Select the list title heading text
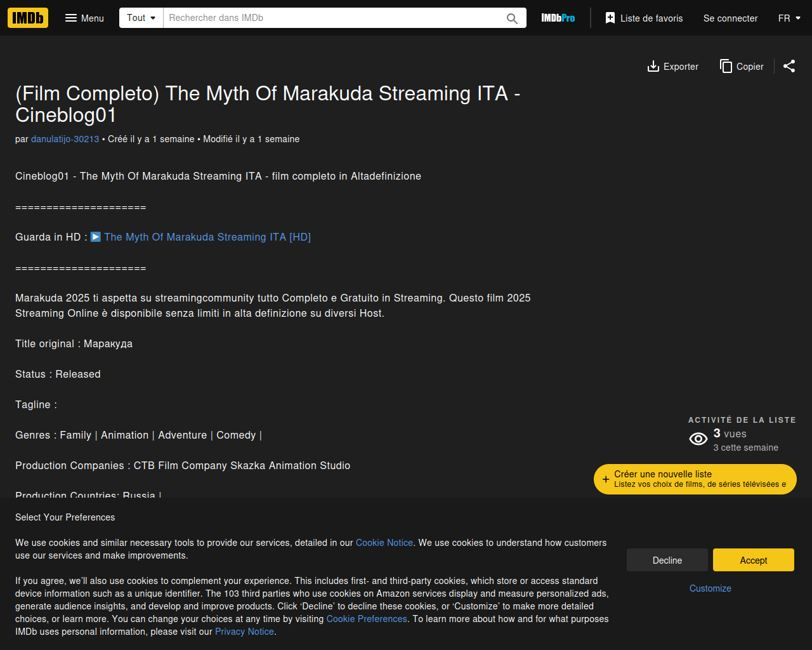812x650 pixels. click(x=268, y=104)
